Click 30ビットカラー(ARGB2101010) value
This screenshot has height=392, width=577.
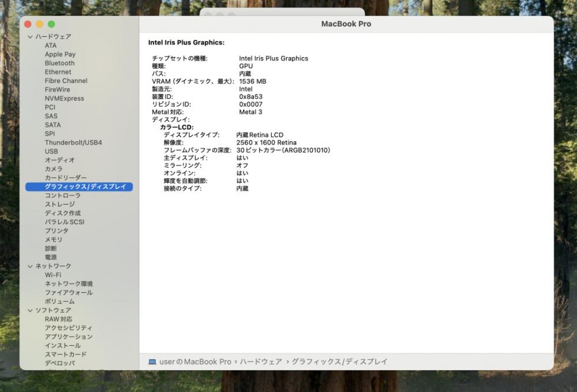pos(283,150)
